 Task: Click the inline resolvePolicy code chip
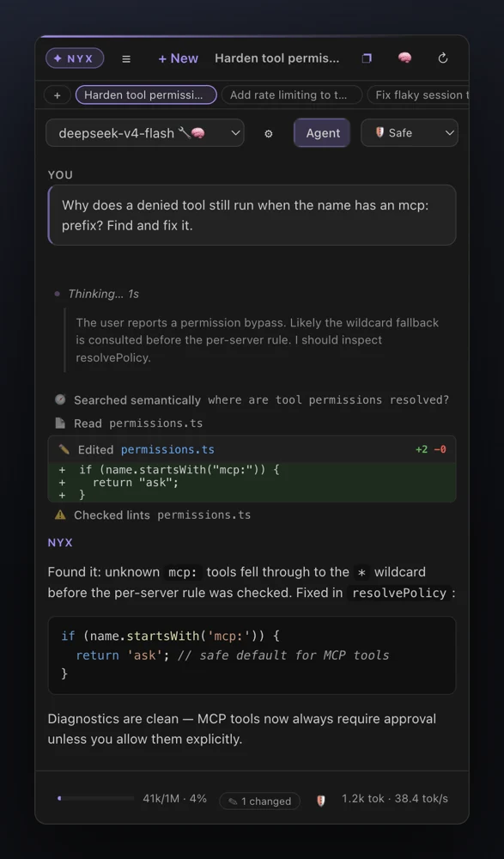coord(399,593)
